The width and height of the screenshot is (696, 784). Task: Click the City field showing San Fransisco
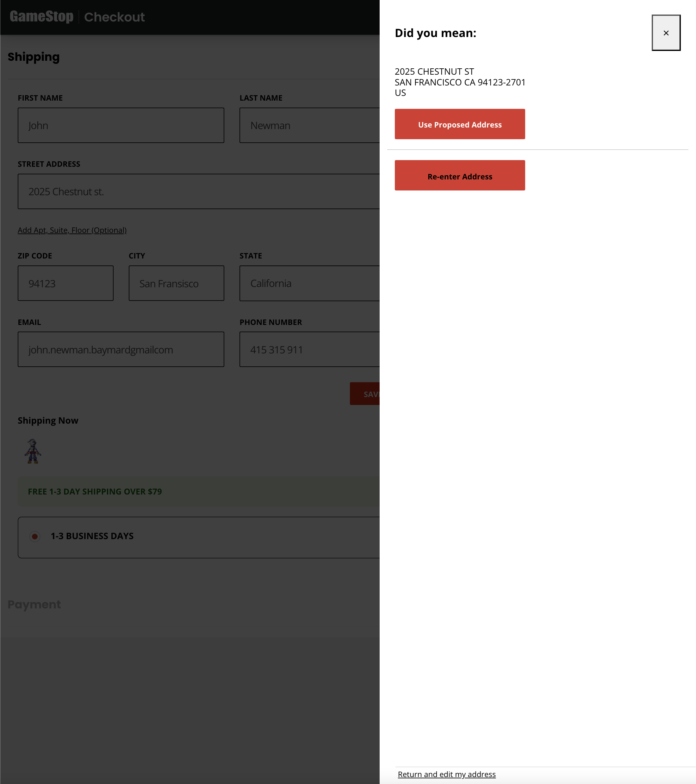(177, 283)
